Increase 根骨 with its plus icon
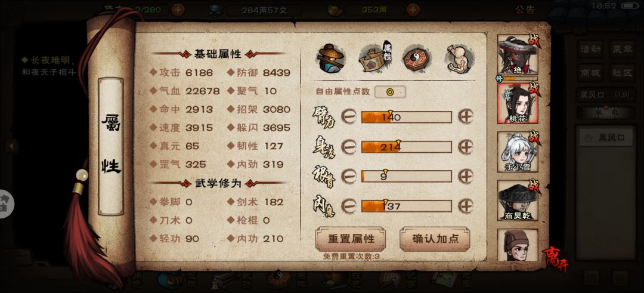This screenshot has width=644, height=293. click(465, 176)
